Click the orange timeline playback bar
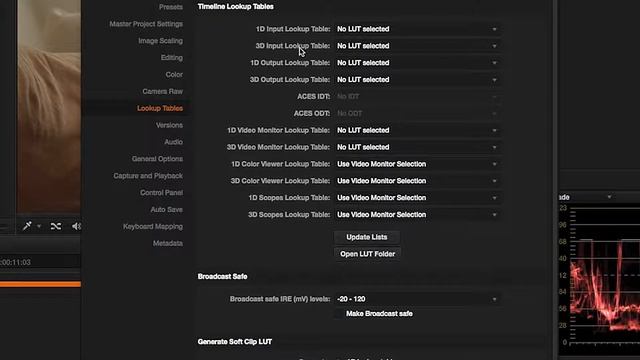The height and width of the screenshot is (360, 640). pyautogui.click(x=40, y=284)
